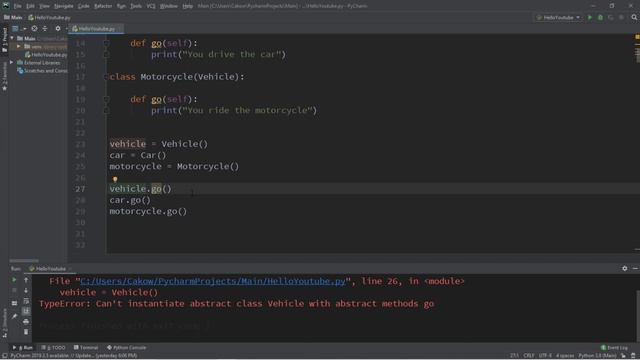Clear Run output with trash icon
Image resolution: width=640 pixels, height=360 pixels.
(x=26, y=332)
